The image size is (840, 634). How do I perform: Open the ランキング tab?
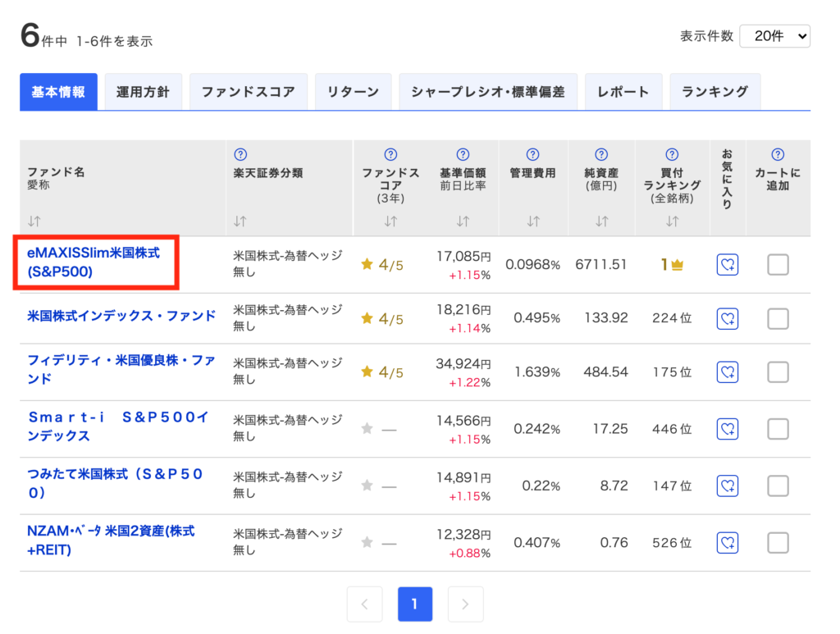(715, 92)
